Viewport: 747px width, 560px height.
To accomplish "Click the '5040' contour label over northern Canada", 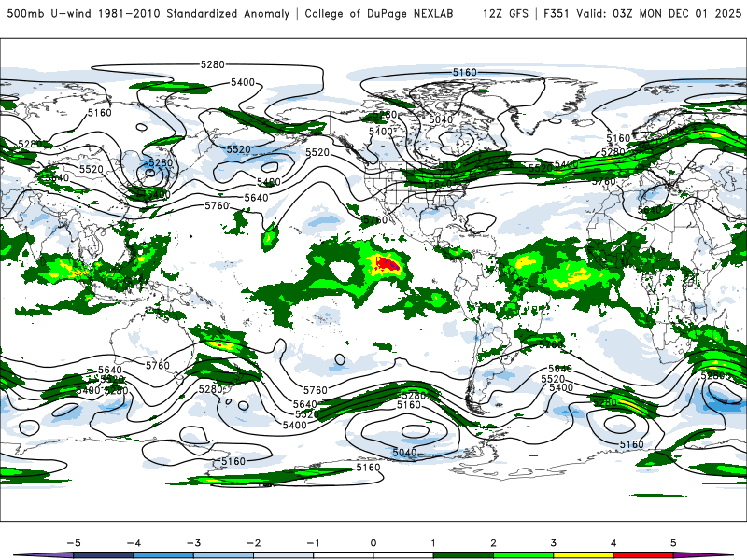I will pos(441,119).
